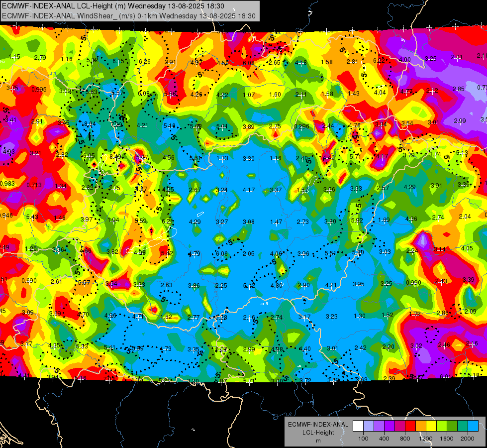Select the red legend swatch

410,426
